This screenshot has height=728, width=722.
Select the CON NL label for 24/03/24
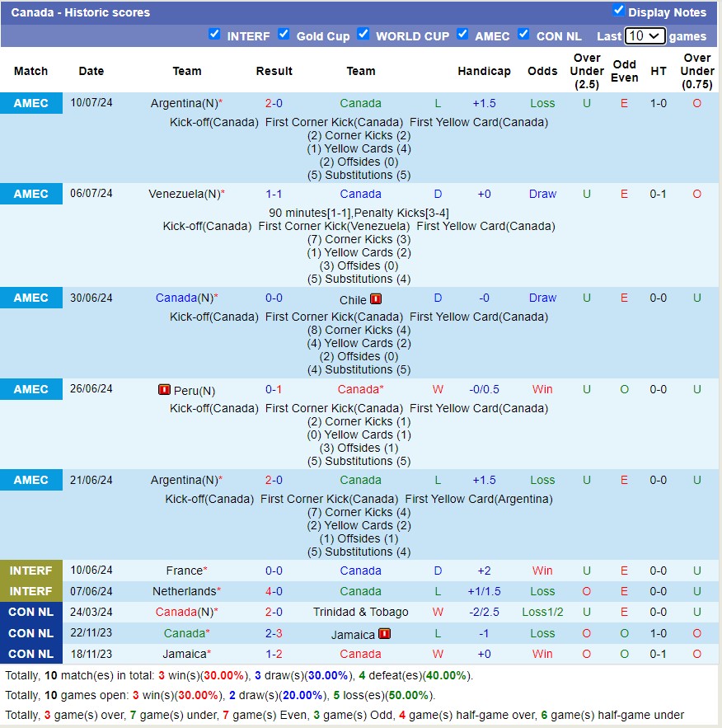pos(31,612)
